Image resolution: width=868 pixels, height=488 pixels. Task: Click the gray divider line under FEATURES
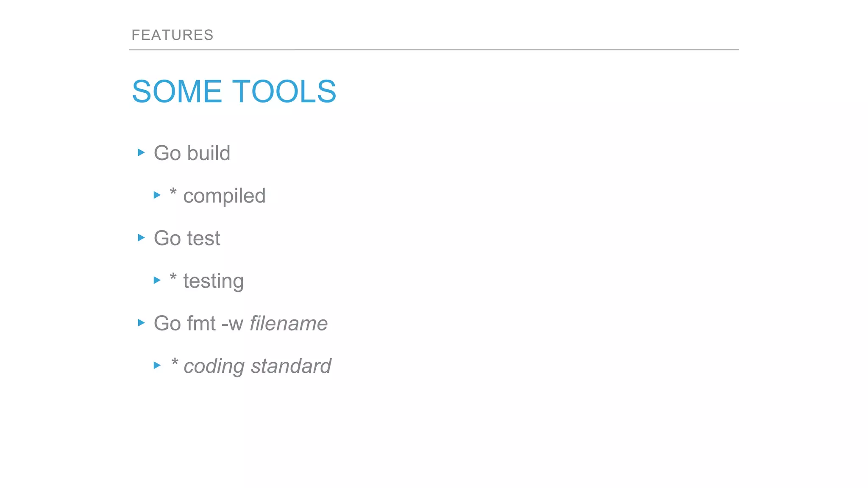[434, 50]
